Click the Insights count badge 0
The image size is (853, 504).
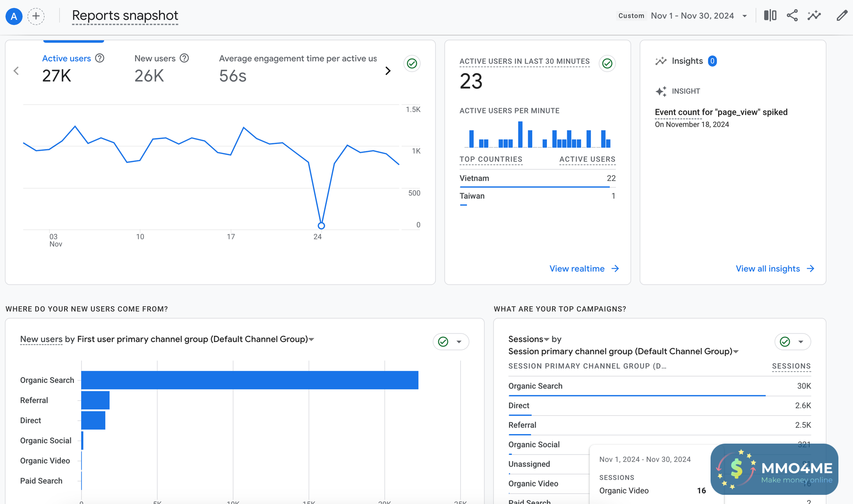[712, 61]
